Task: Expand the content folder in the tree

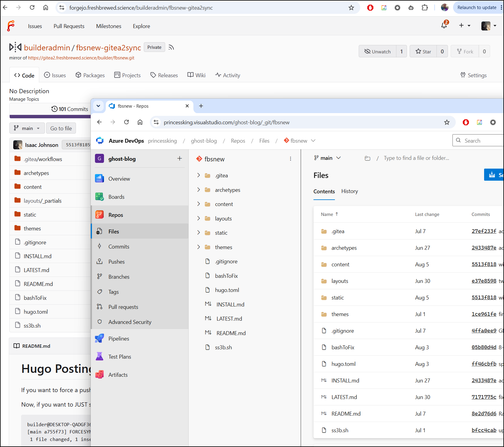Action: pos(198,204)
